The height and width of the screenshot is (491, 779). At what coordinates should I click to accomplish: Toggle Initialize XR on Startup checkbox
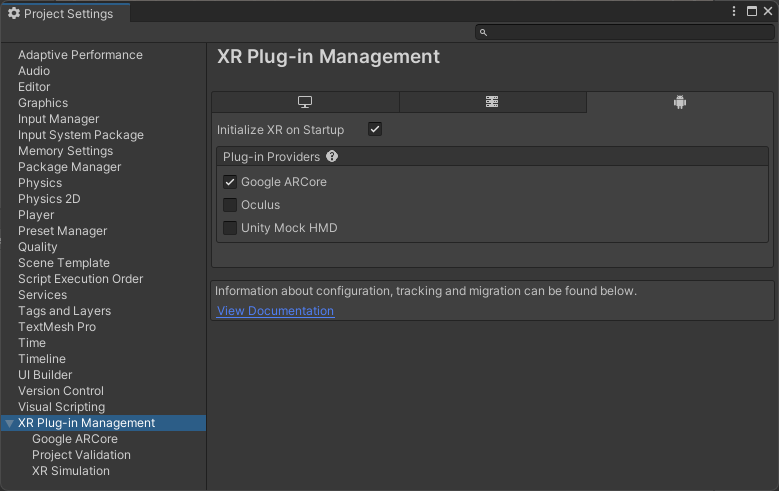tap(375, 129)
